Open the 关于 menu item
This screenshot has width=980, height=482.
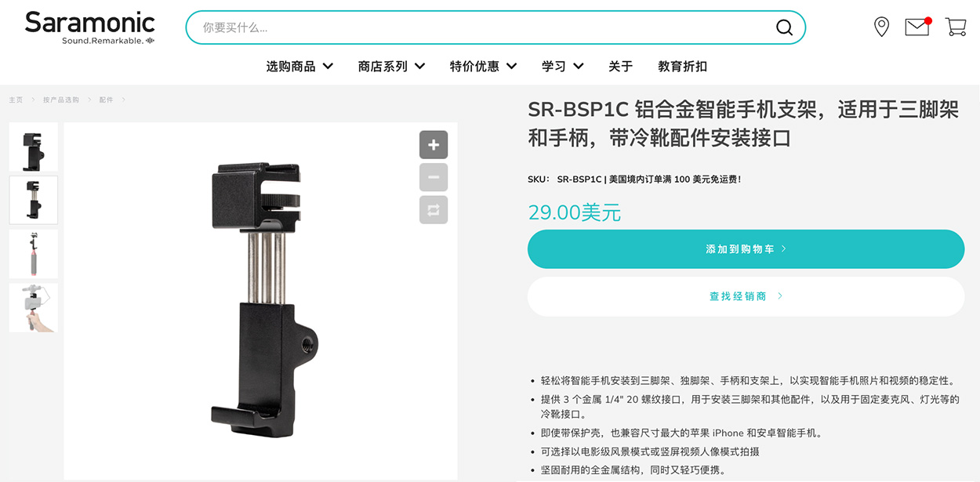(620, 67)
